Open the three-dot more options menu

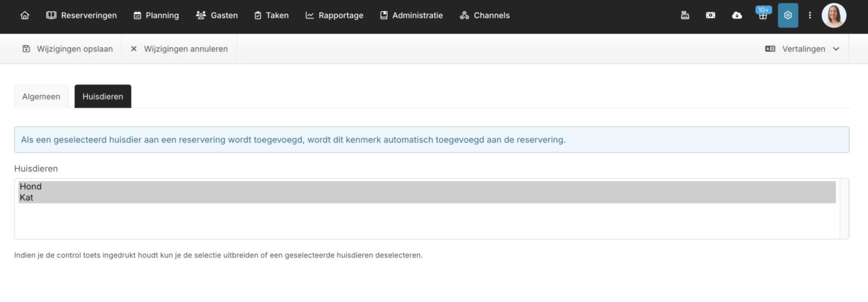(810, 16)
